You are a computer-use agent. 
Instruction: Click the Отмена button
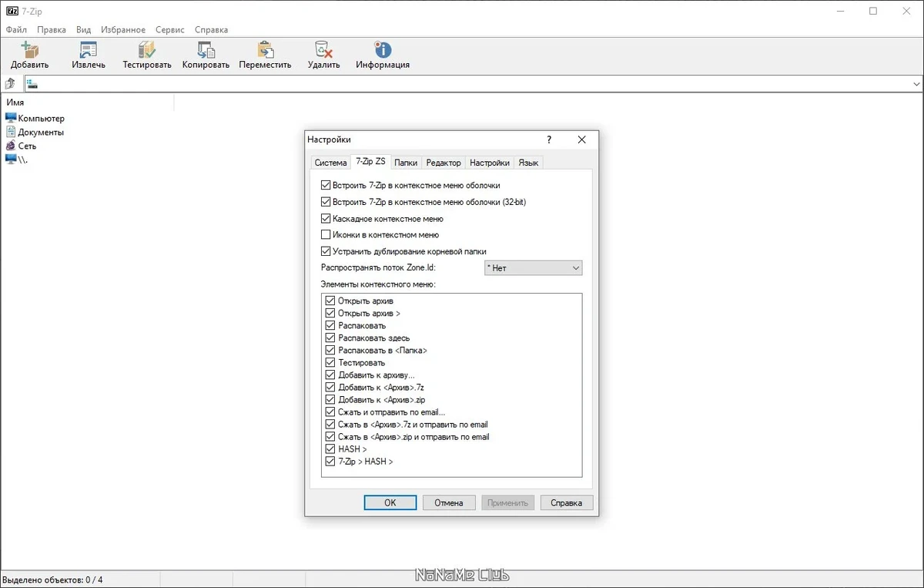coord(449,502)
